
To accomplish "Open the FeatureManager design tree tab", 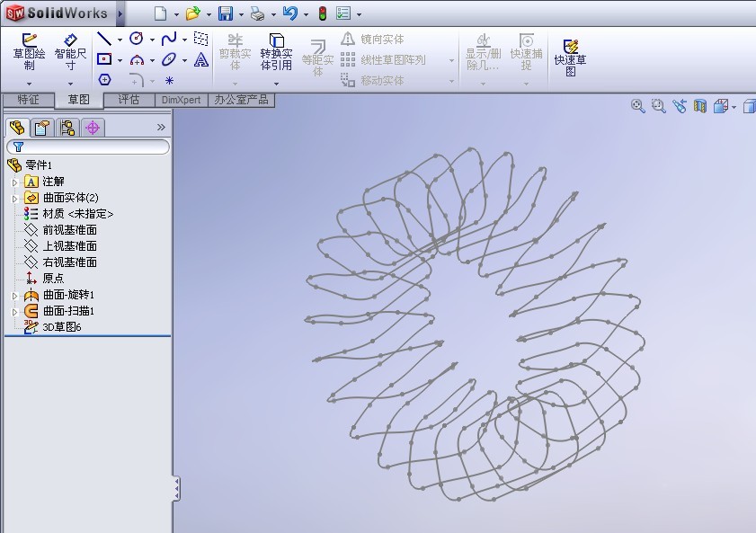I will (18, 128).
